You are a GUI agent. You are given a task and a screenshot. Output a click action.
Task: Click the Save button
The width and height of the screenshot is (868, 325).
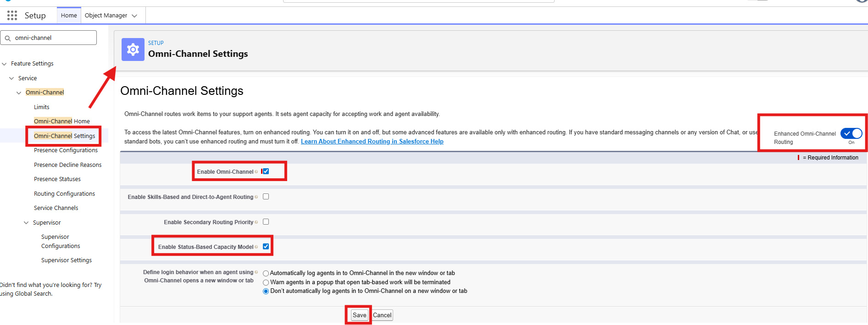(x=360, y=315)
